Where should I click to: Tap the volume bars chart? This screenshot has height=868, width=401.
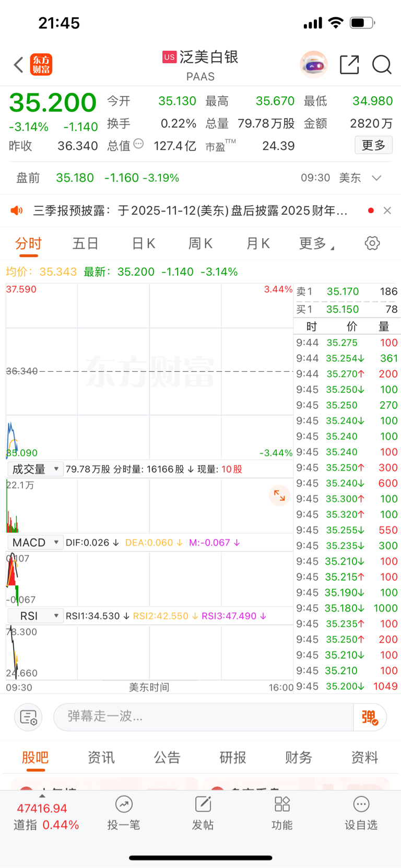tap(149, 506)
